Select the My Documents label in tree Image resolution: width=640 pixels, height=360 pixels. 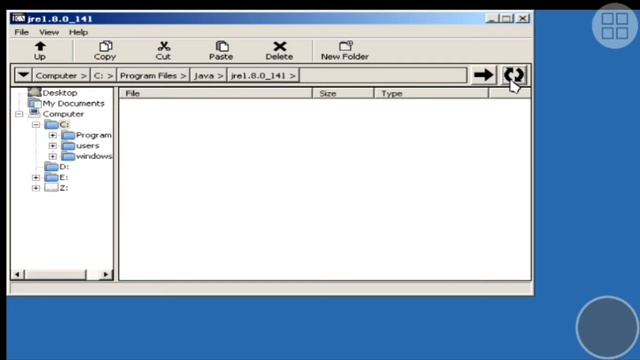(x=73, y=103)
